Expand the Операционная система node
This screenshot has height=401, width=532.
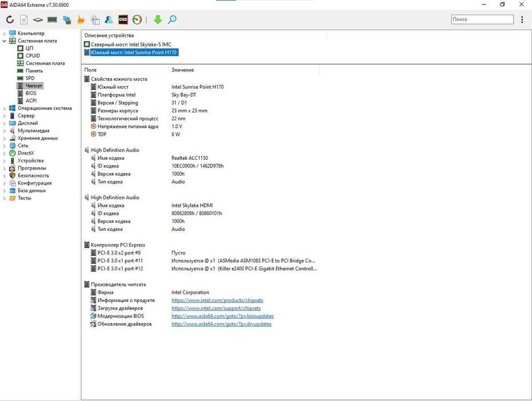(x=5, y=108)
